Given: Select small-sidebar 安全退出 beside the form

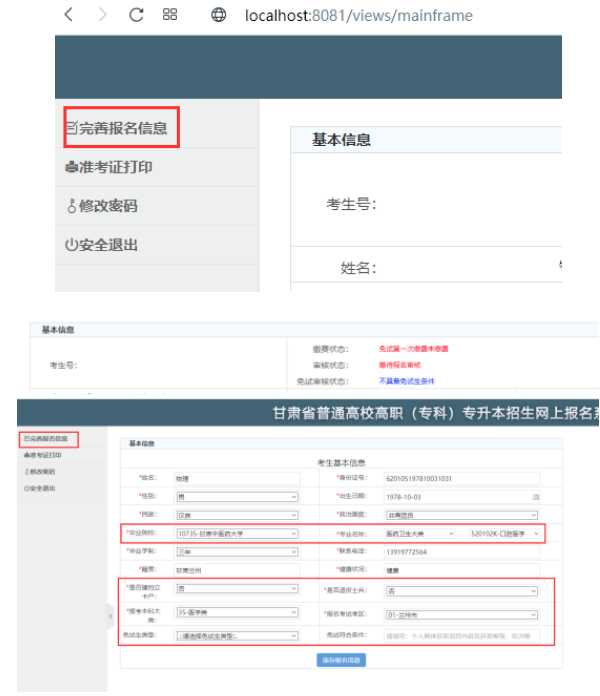Looking at the screenshot, I should coord(39,488).
